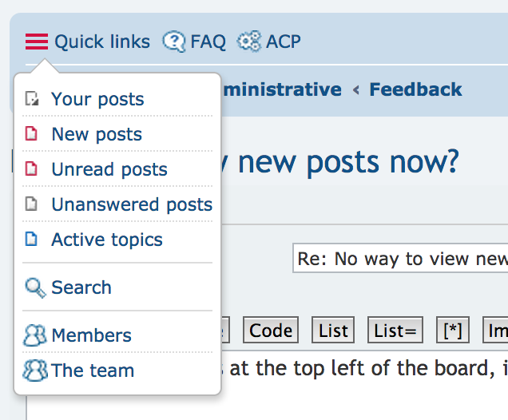Click the red Unread posts page icon
This screenshot has height=420, width=508.
32,169
